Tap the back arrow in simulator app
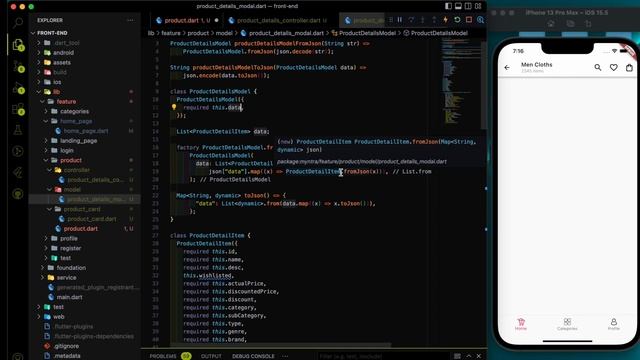640x360 pixels. 507,67
